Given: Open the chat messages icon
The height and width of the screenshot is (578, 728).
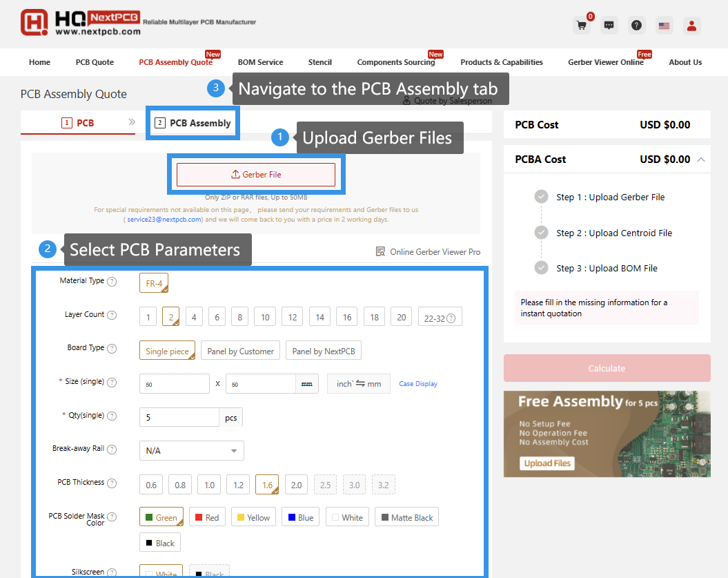Looking at the screenshot, I should 609,24.
